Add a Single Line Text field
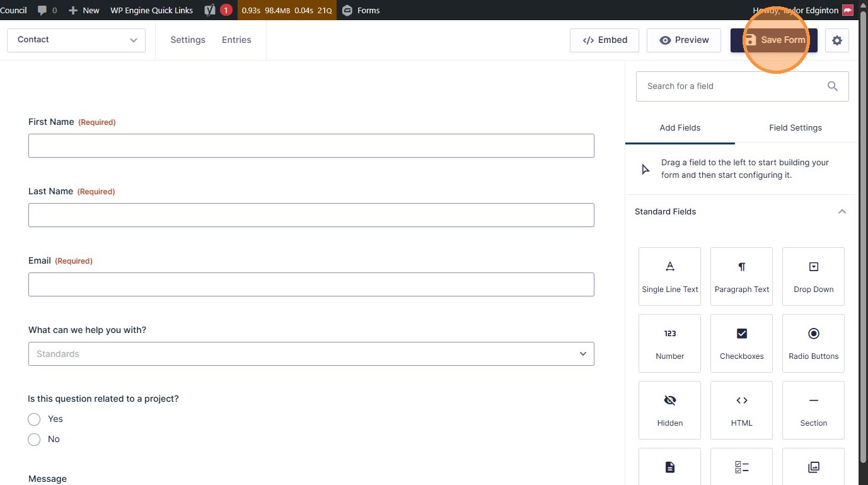 coord(669,276)
